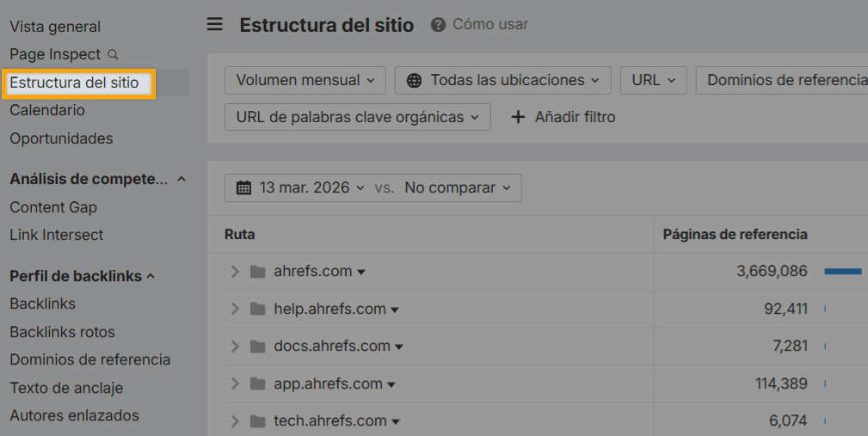Image resolution: width=868 pixels, height=436 pixels.
Task: Expand the app.ahrefs.com row chevron
Action: click(x=235, y=384)
